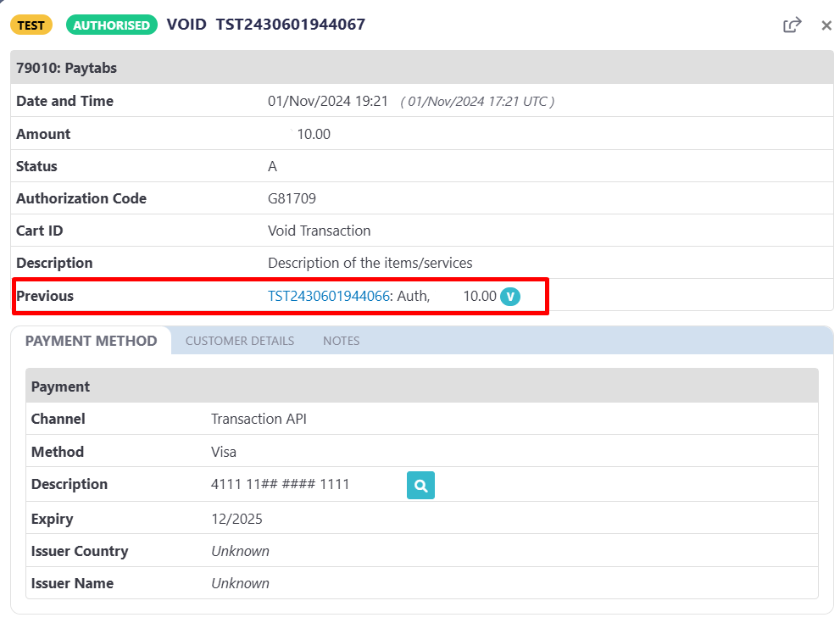840x623 pixels.
Task: Switch to the Notes tab
Action: tap(342, 342)
